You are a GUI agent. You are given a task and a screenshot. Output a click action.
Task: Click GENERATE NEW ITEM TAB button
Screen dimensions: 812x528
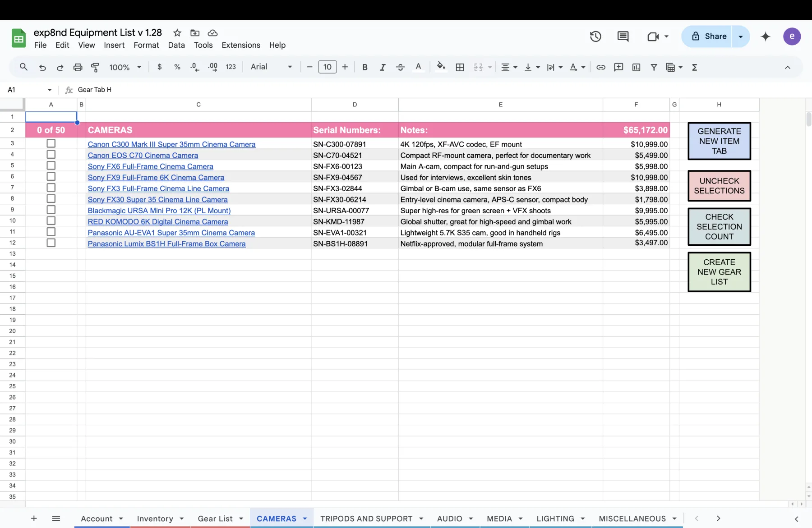click(x=719, y=141)
